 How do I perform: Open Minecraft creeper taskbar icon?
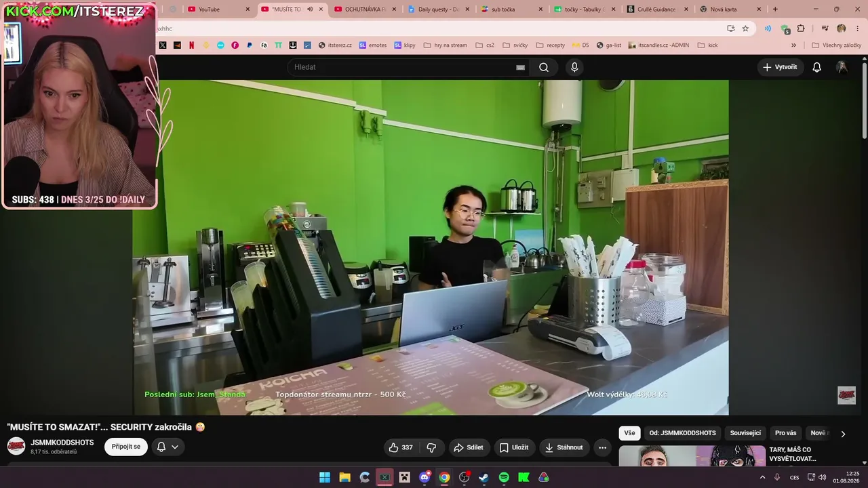click(x=405, y=477)
